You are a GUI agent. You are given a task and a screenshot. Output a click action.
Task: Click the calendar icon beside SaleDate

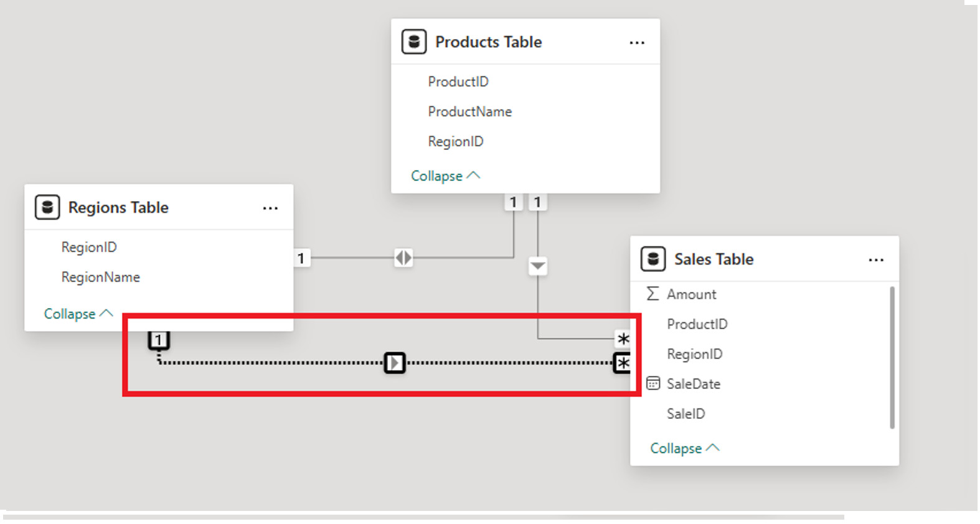pyautogui.click(x=653, y=383)
